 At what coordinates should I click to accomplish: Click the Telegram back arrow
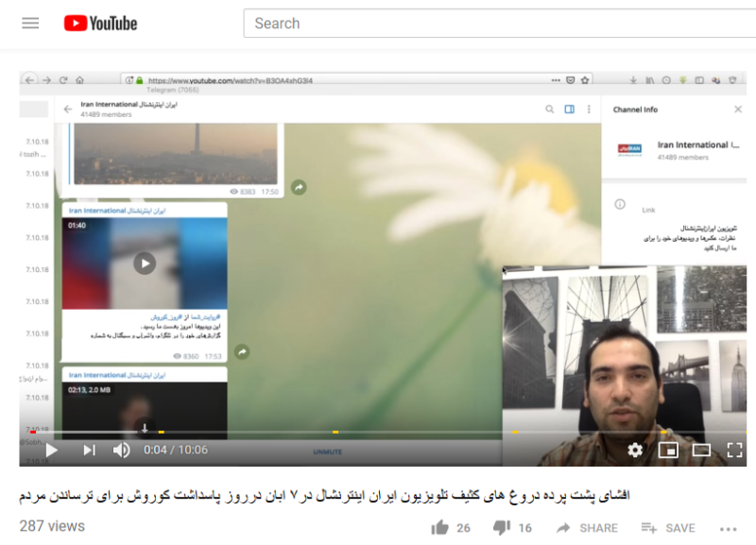68,110
